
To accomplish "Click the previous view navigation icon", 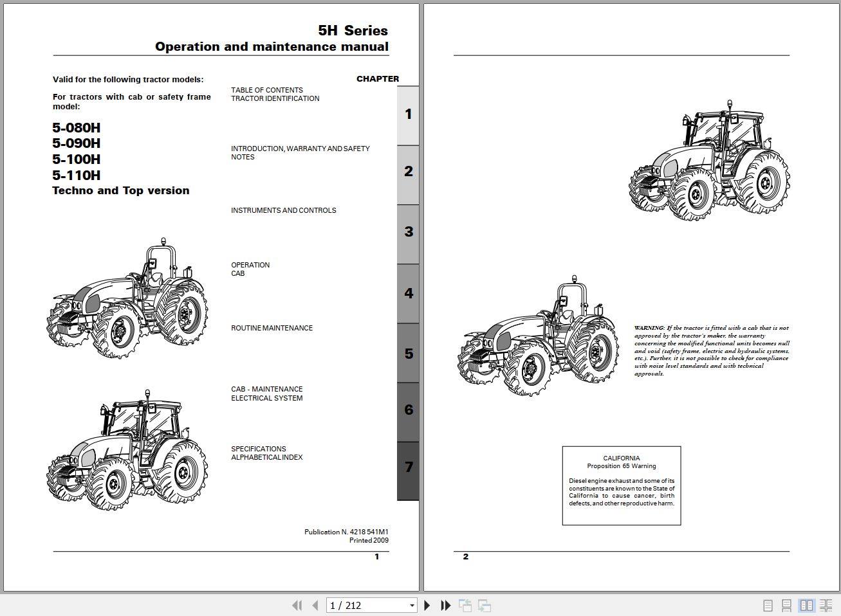I will pos(465,605).
